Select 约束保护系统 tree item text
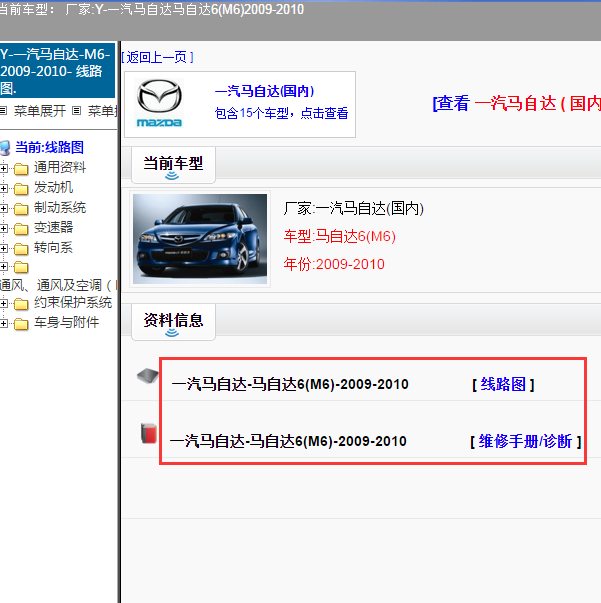 (x=73, y=302)
